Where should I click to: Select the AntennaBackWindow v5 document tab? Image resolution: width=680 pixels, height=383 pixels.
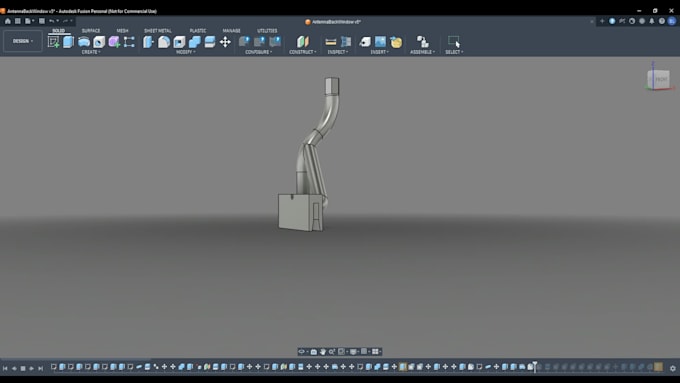[x=333, y=22]
